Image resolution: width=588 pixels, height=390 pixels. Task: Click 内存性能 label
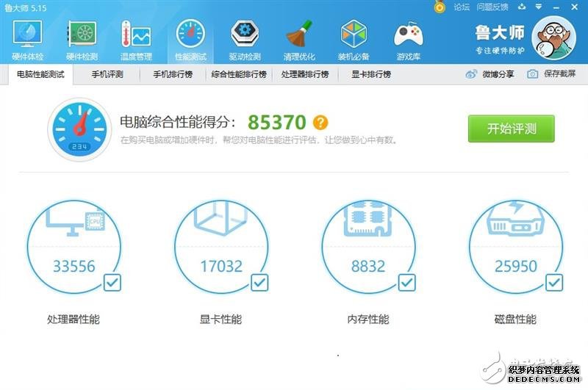(368, 319)
